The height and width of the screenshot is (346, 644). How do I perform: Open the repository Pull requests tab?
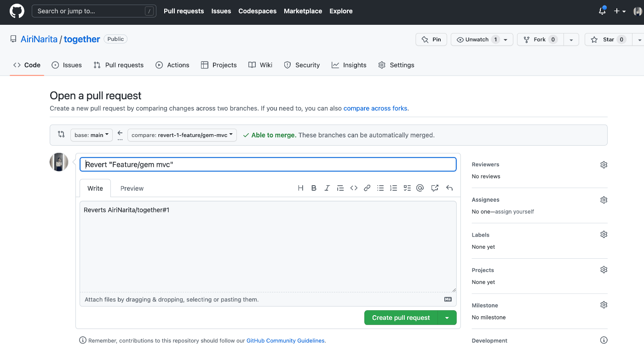[x=118, y=65]
